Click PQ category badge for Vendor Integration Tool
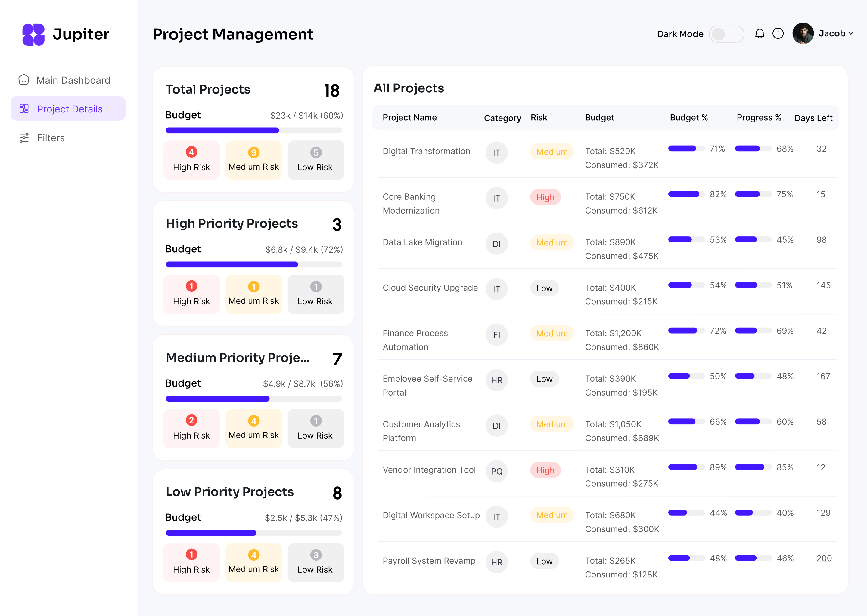The image size is (867, 616). tap(496, 471)
